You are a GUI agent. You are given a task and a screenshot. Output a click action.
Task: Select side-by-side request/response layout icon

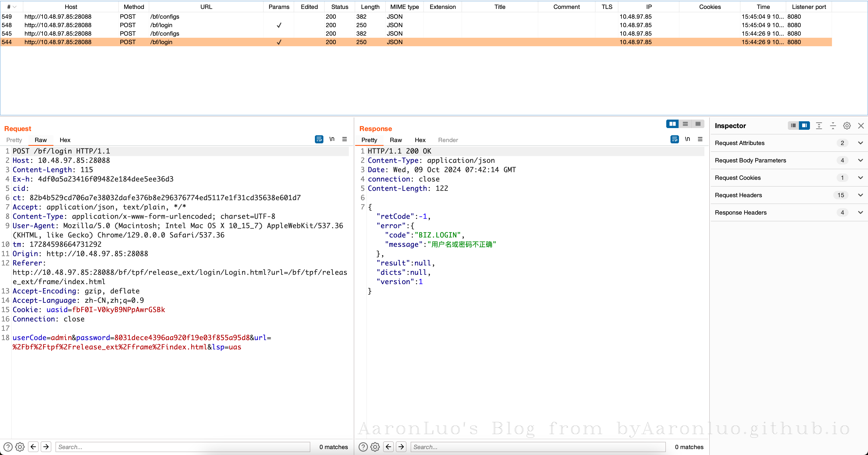click(672, 124)
